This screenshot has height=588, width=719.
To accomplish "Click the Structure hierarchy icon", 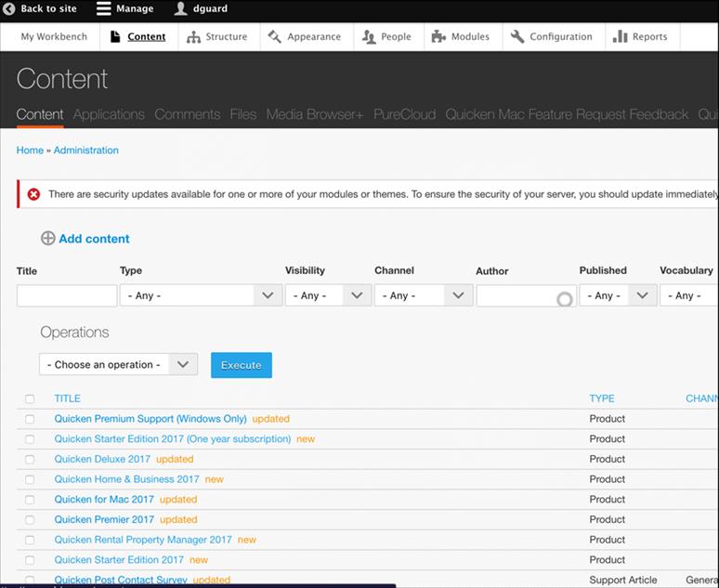I will (193, 37).
